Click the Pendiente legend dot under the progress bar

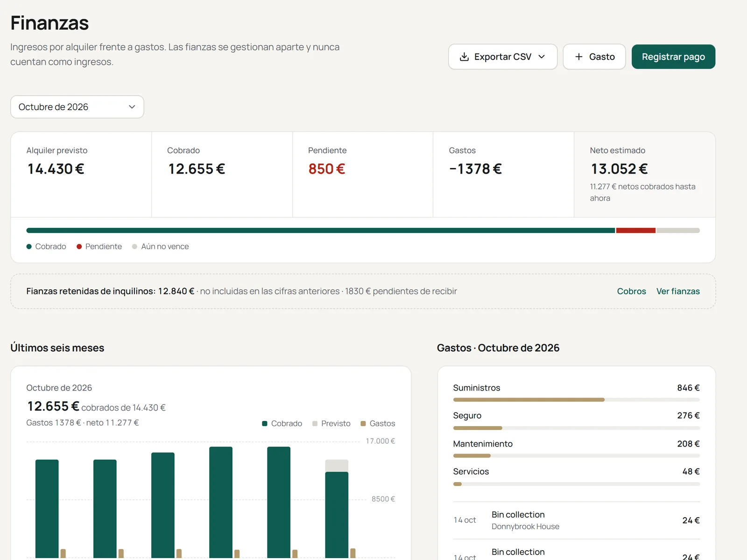[79, 246]
